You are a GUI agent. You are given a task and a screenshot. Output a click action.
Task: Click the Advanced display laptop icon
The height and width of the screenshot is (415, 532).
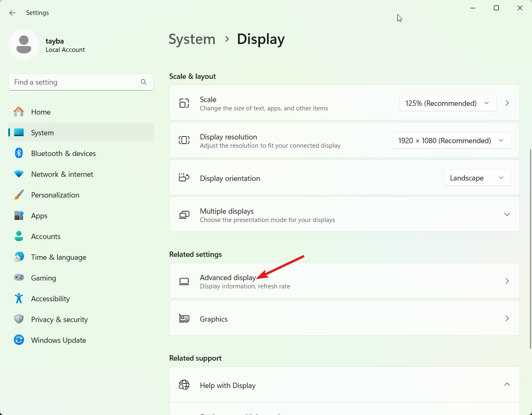(x=184, y=281)
